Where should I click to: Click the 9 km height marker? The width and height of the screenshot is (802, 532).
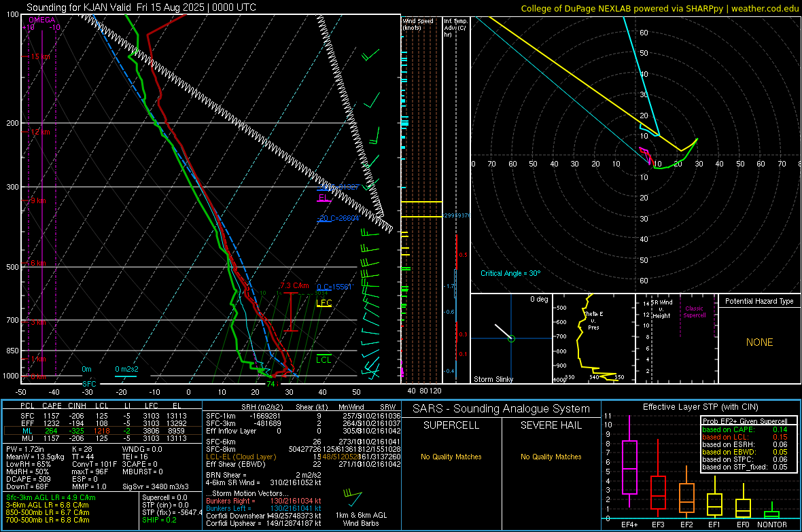coord(38,200)
